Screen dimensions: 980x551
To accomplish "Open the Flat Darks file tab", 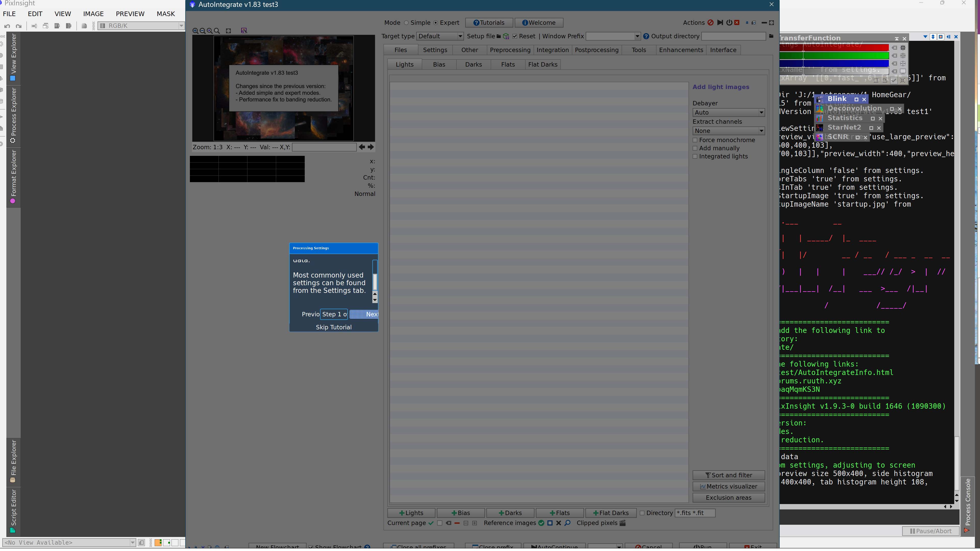I will (543, 65).
